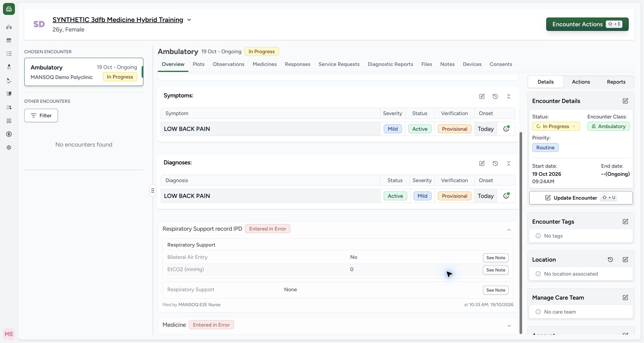The width and height of the screenshot is (644, 343).
Task: Open the patient name link
Action: (118, 20)
